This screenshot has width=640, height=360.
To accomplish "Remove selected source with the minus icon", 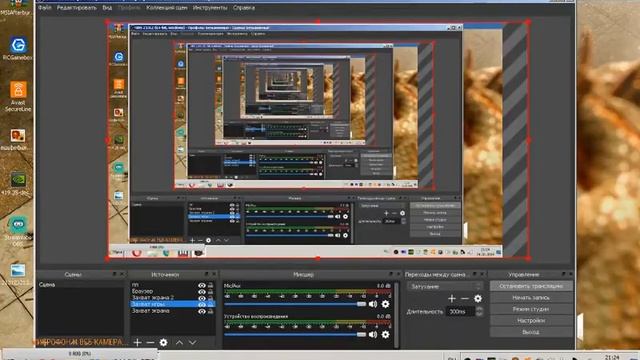I will 150,342.
